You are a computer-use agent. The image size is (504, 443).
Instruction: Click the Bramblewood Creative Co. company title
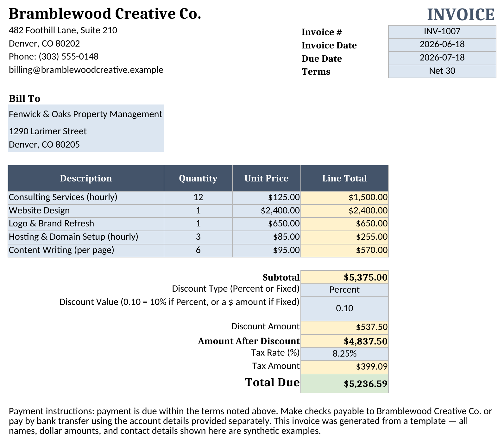click(105, 14)
